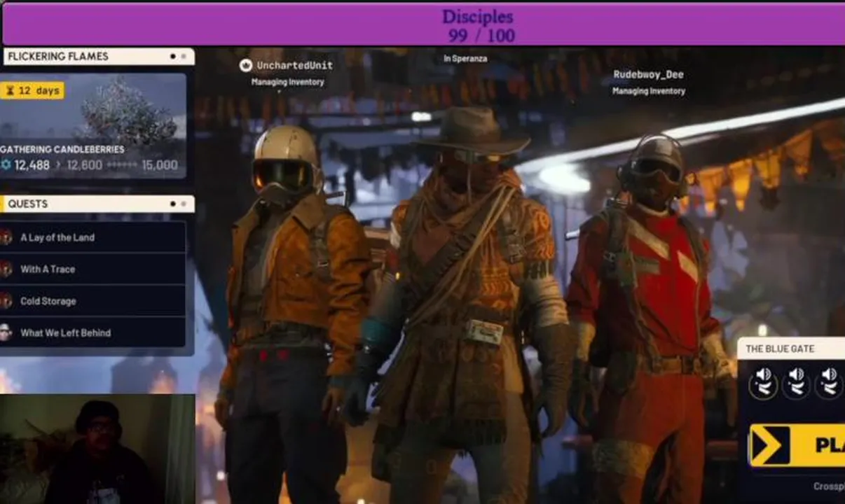Click the blue merit icon beside 12,488
Viewport: 845px width, 504px height.
(6, 165)
